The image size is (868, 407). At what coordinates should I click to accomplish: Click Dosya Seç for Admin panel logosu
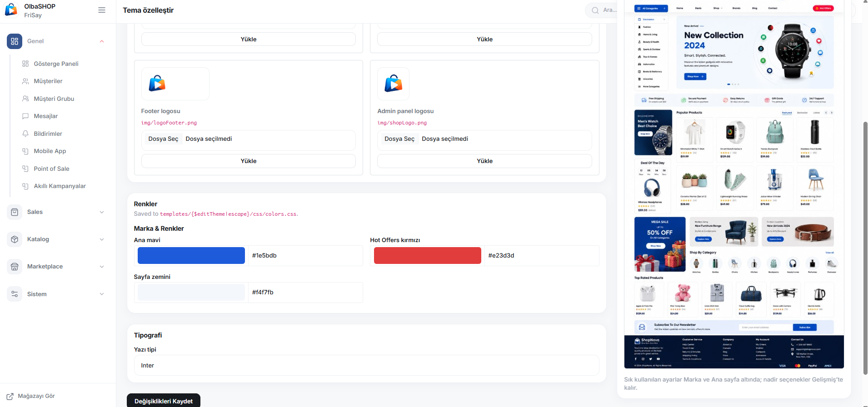point(399,139)
